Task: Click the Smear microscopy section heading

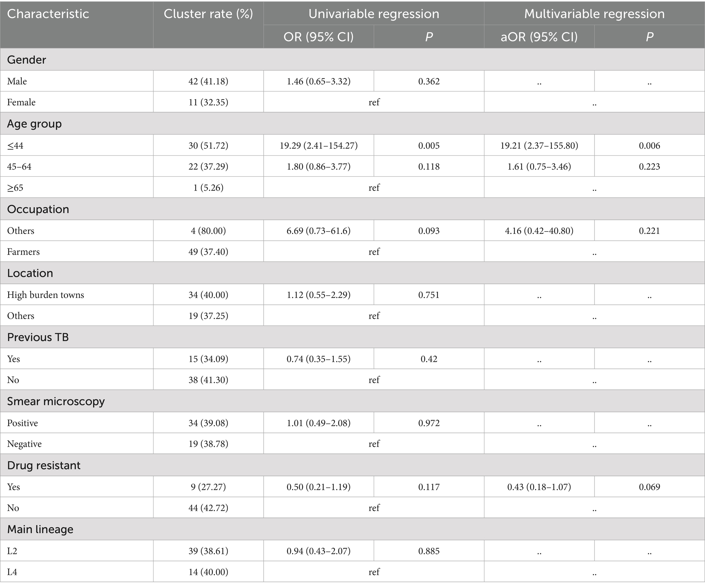Action: 56,401
